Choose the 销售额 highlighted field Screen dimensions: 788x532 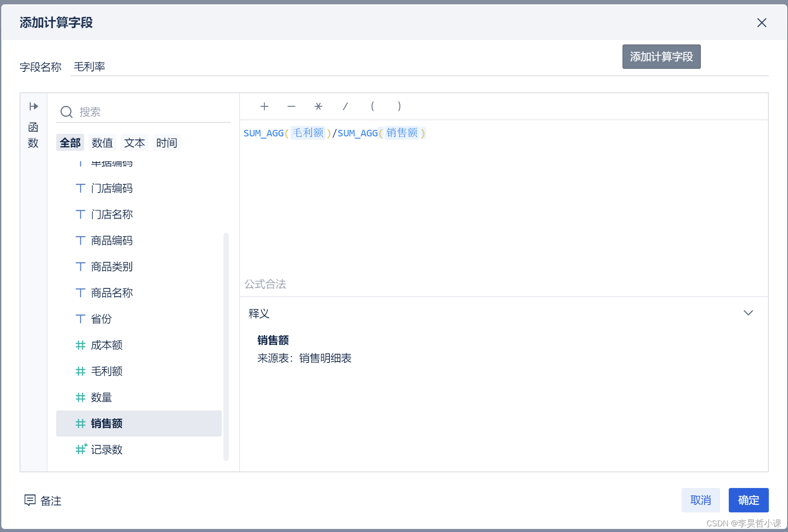[x=139, y=424]
